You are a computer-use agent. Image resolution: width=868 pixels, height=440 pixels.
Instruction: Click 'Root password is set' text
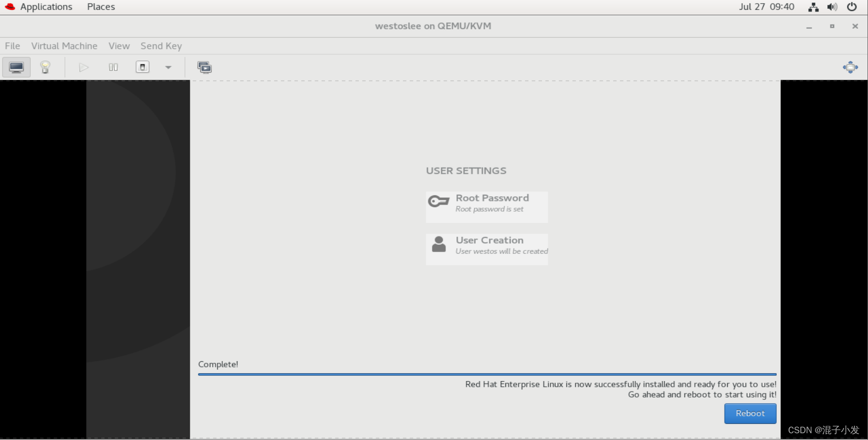coord(489,209)
